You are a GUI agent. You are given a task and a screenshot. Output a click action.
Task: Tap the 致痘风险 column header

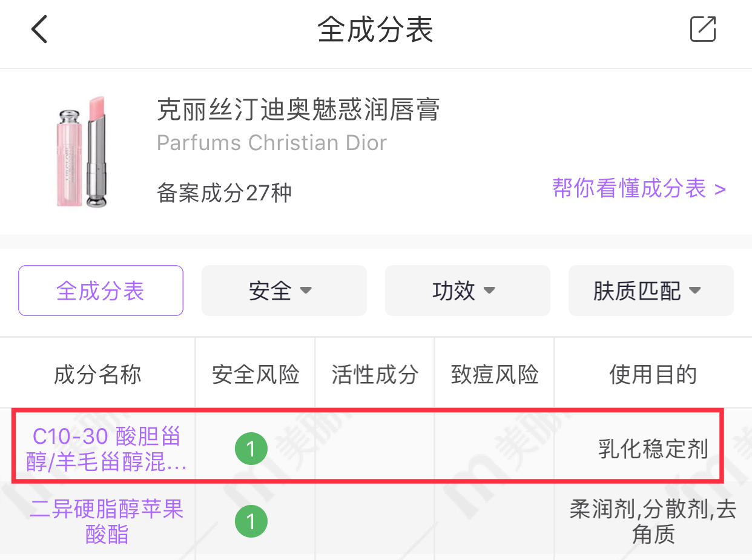[x=494, y=374]
